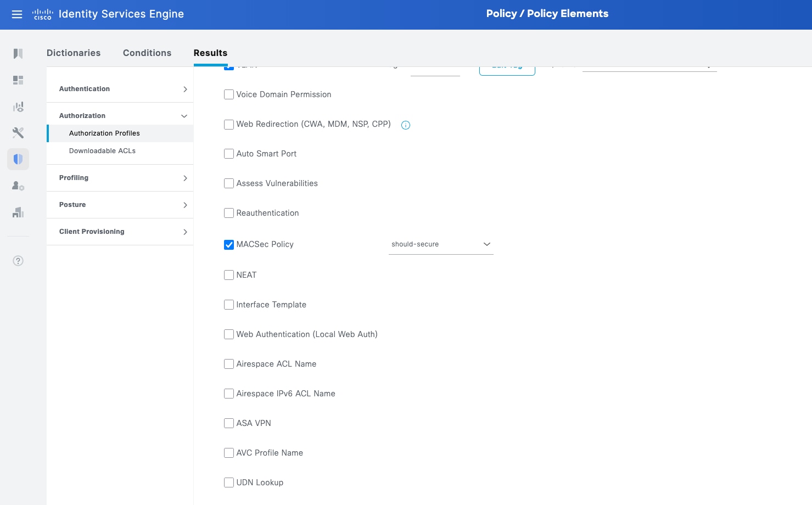The image size is (812, 505).
Task: Select Authorization Profiles in the sidebar
Action: pos(104,133)
